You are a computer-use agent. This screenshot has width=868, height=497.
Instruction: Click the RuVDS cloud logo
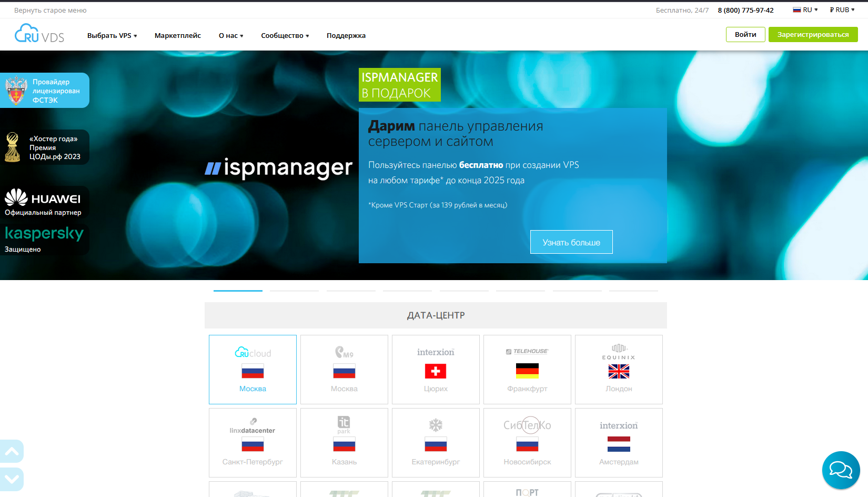coord(39,33)
